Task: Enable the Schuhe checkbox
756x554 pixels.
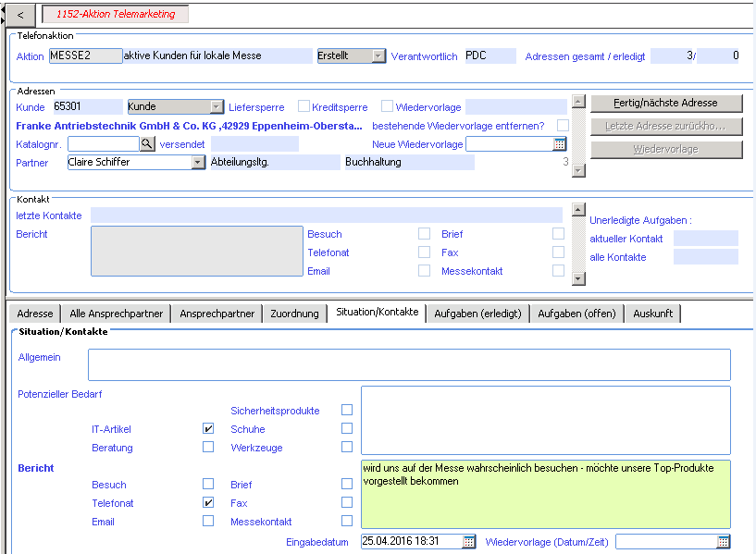Action: [x=347, y=428]
